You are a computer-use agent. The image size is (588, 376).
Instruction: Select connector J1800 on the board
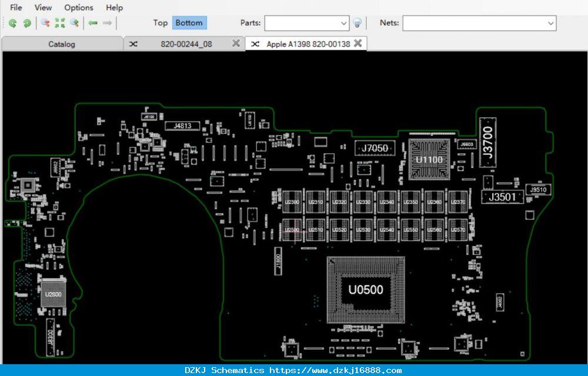pyautogui.click(x=278, y=261)
